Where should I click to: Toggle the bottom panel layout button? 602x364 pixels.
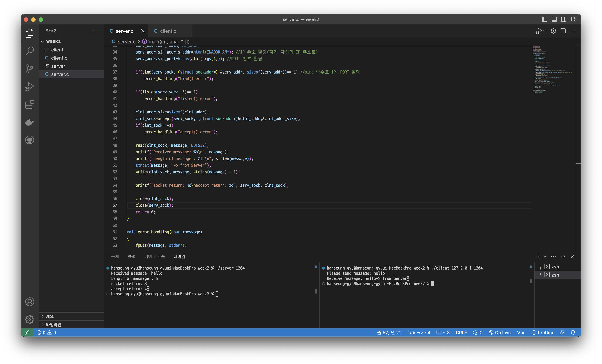[554, 19]
